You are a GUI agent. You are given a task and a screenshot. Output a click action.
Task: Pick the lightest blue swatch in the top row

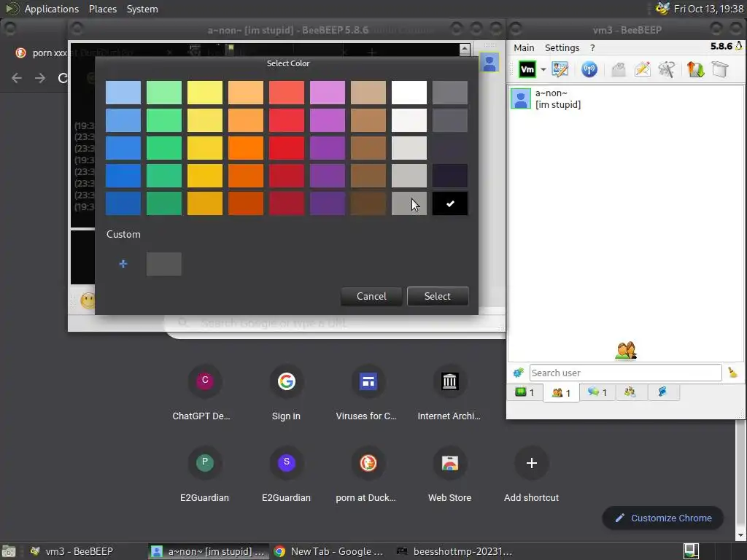coord(123,93)
